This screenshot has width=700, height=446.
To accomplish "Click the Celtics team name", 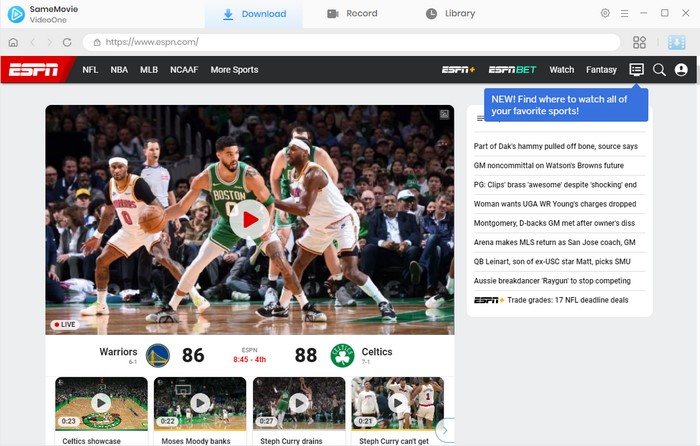I will pos(377,352).
